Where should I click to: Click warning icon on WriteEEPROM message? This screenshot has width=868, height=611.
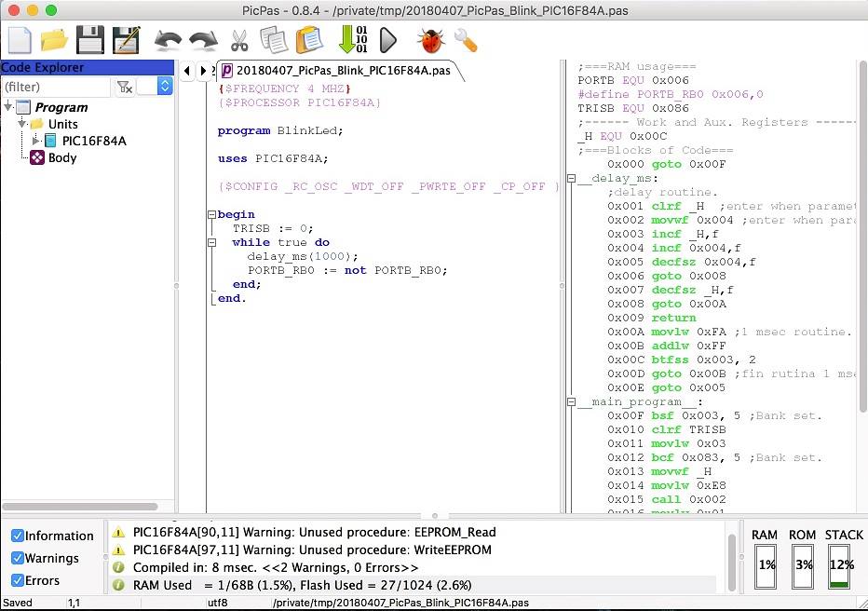click(x=118, y=550)
